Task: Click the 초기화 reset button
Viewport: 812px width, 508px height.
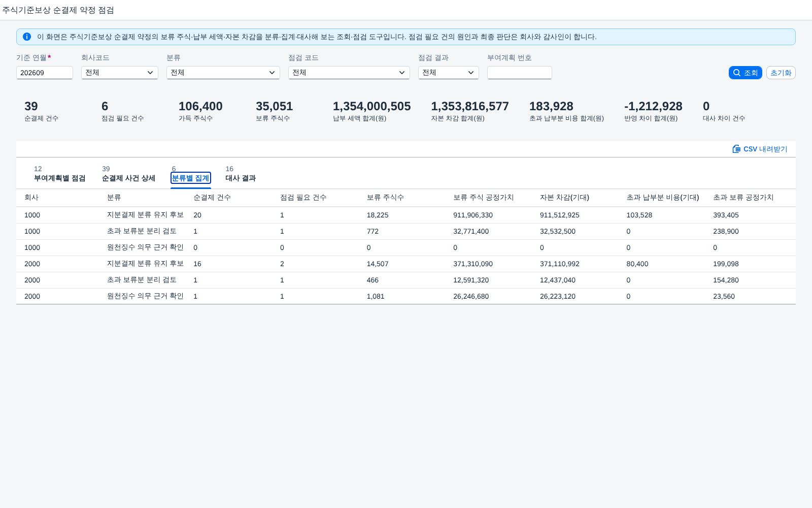Action: (781, 73)
